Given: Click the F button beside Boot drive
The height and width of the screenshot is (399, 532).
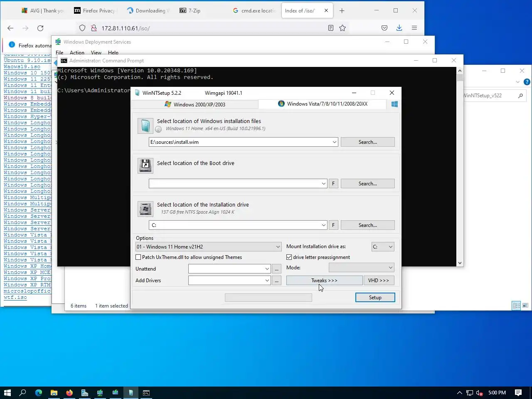Looking at the screenshot, I should [x=333, y=184].
